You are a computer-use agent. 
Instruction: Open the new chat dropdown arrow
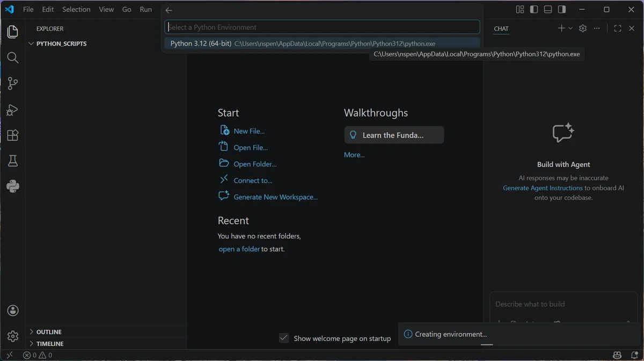pos(570,28)
